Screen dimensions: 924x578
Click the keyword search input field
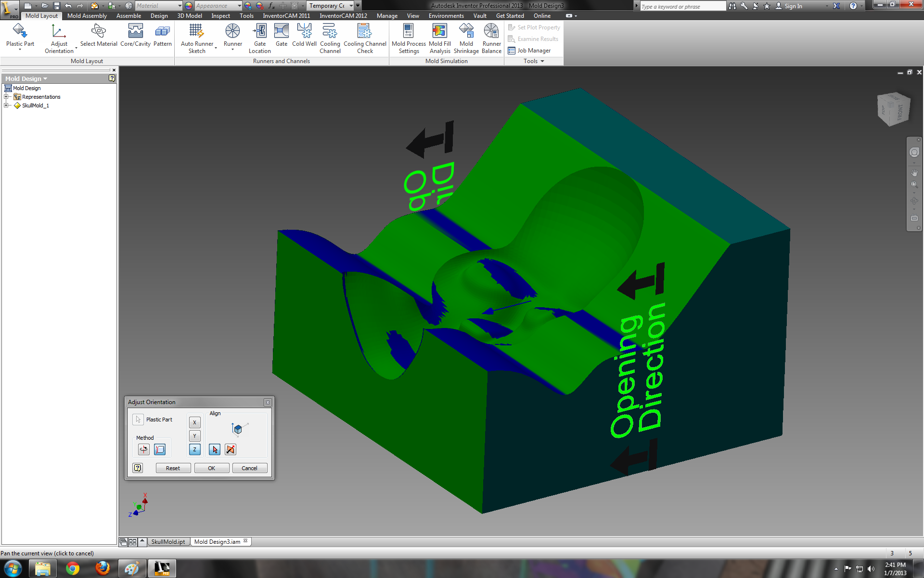tap(682, 6)
